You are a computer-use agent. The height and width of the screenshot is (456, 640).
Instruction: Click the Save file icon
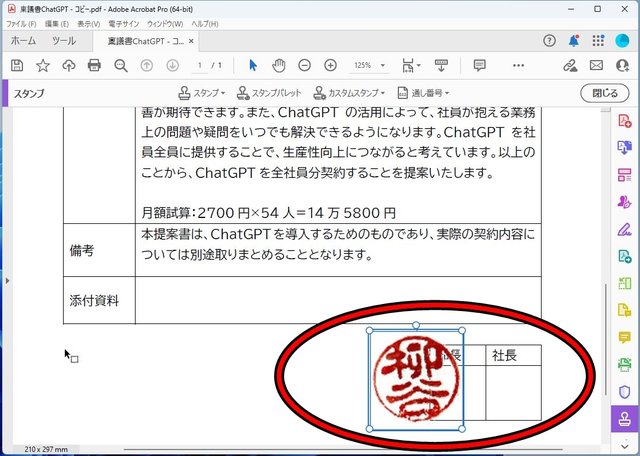[x=17, y=65]
